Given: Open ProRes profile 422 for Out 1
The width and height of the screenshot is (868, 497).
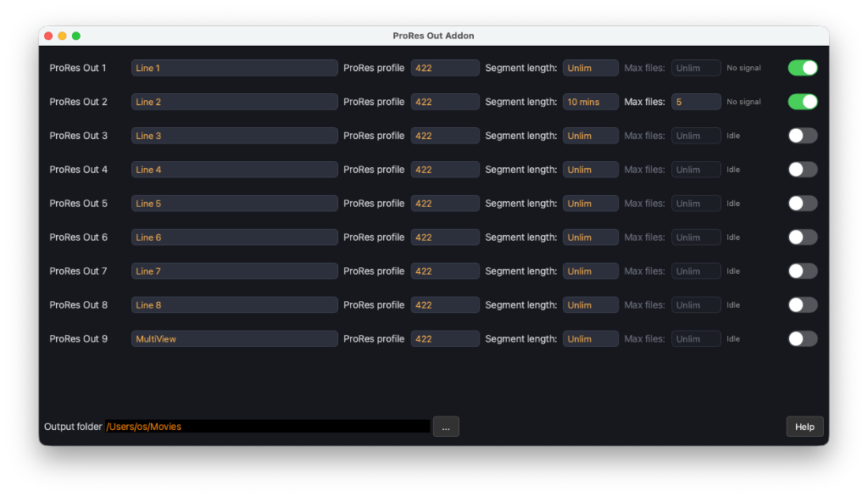Looking at the screenshot, I should click(445, 68).
